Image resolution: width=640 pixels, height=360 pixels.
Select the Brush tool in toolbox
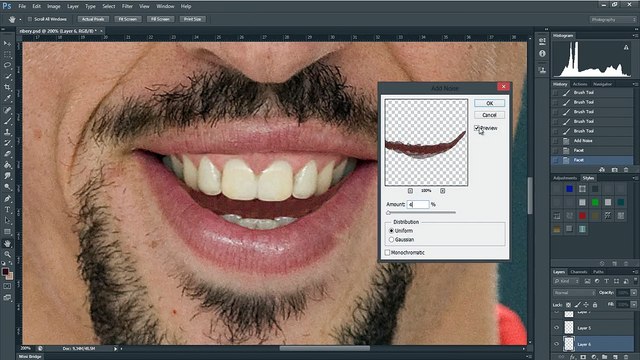[x=7, y=121]
